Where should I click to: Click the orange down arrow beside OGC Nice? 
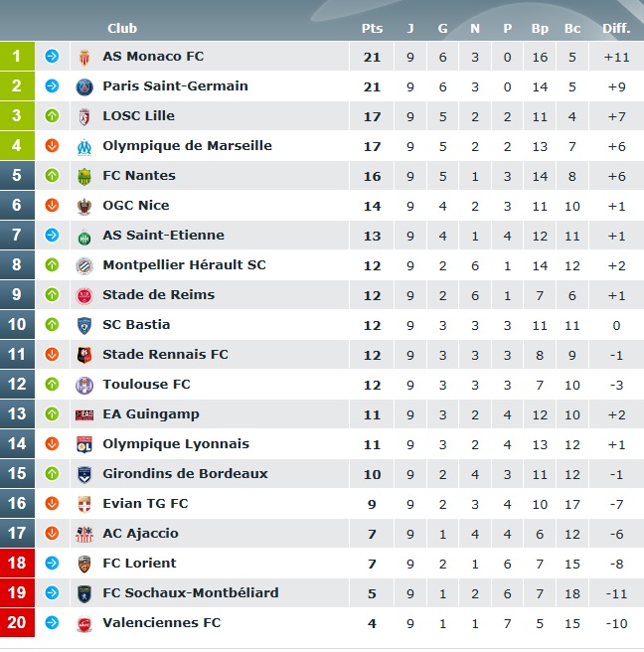click(52, 205)
